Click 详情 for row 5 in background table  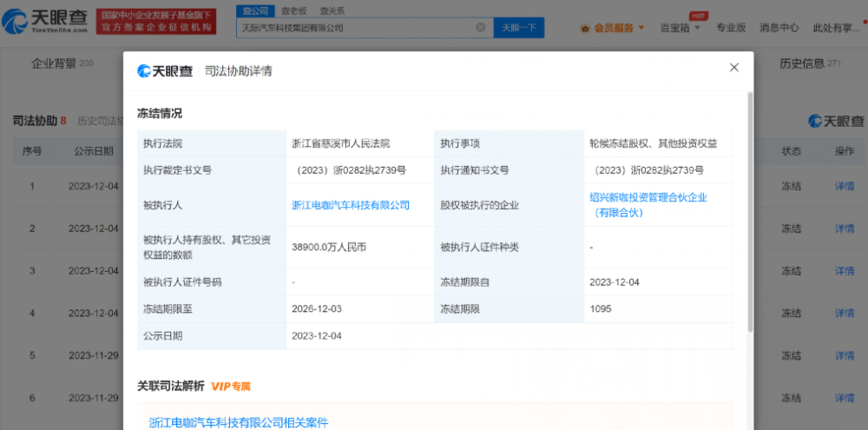[845, 355]
